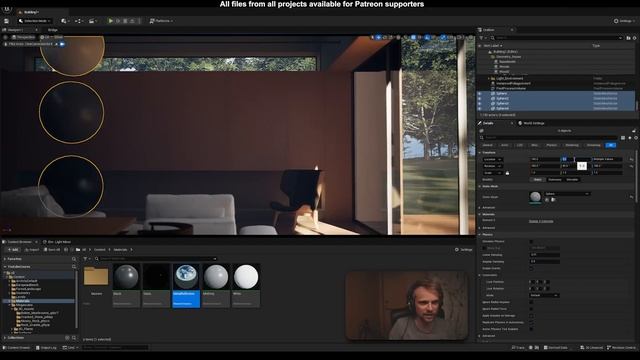
Task: Select PostProcessVolume in the Outliner
Action: [x=511, y=88]
